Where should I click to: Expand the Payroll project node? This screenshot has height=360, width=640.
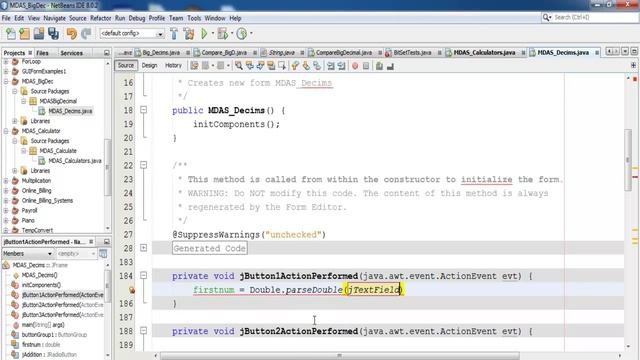pos(6,210)
